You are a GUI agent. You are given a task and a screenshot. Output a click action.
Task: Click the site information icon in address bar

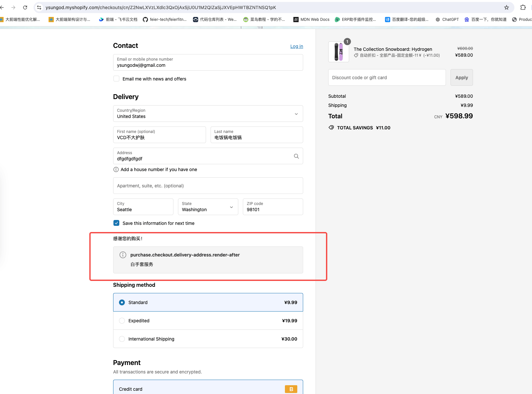pyautogui.click(x=39, y=7)
